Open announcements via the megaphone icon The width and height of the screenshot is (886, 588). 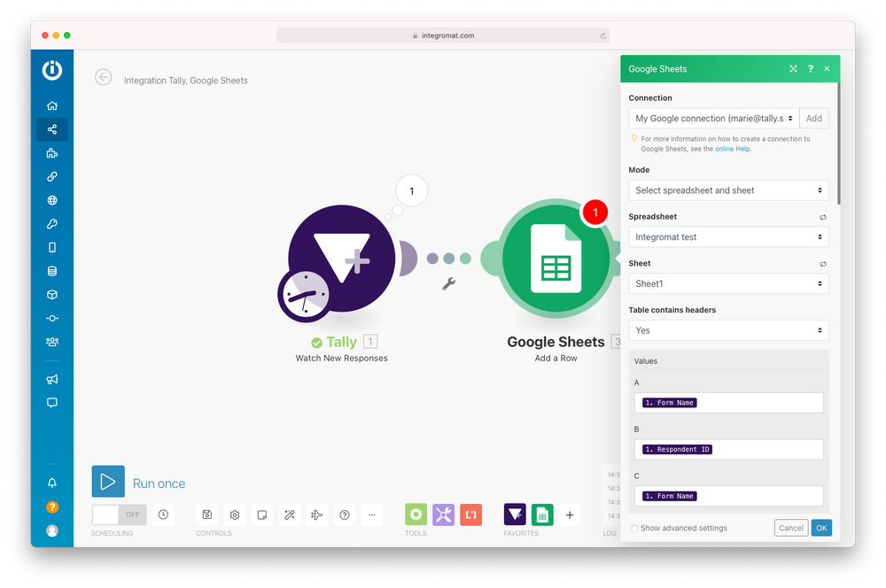pos(52,379)
